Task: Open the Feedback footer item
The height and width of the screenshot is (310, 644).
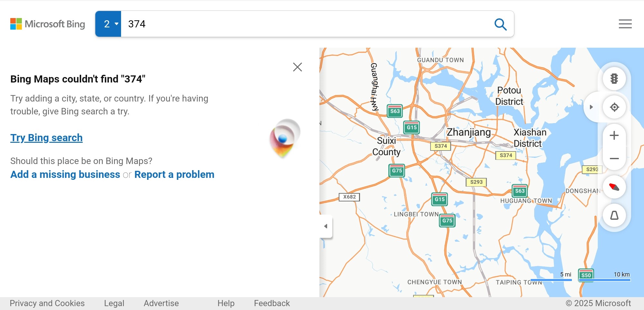Action: (x=272, y=303)
